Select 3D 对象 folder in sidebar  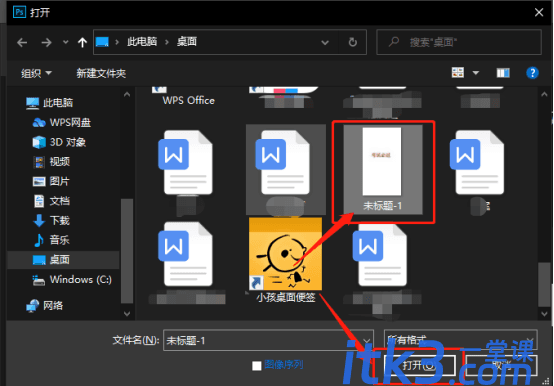pyautogui.click(x=59, y=142)
